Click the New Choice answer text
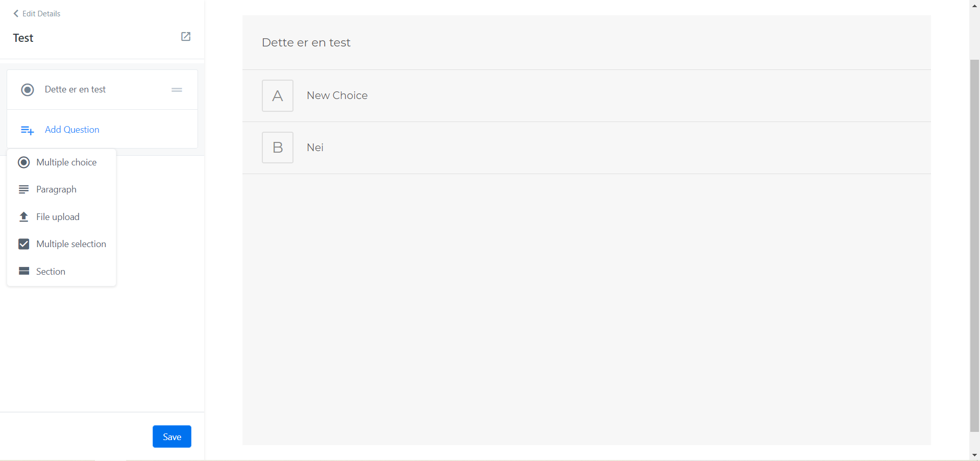The height and width of the screenshot is (461, 980). point(337,95)
